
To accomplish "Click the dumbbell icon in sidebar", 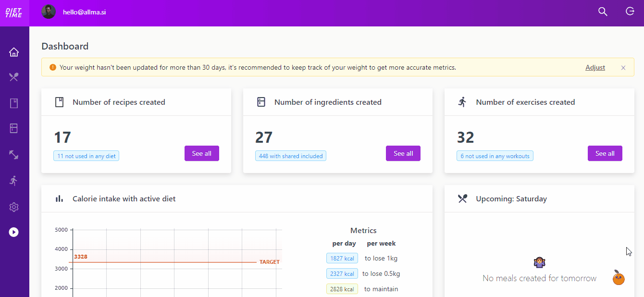I will point(14,155).
